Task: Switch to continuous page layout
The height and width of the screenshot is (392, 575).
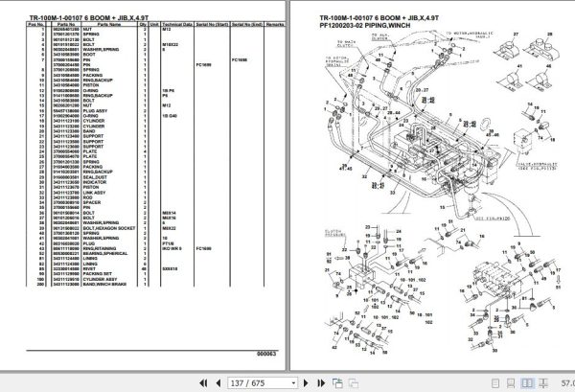Action: coord(511,383)
